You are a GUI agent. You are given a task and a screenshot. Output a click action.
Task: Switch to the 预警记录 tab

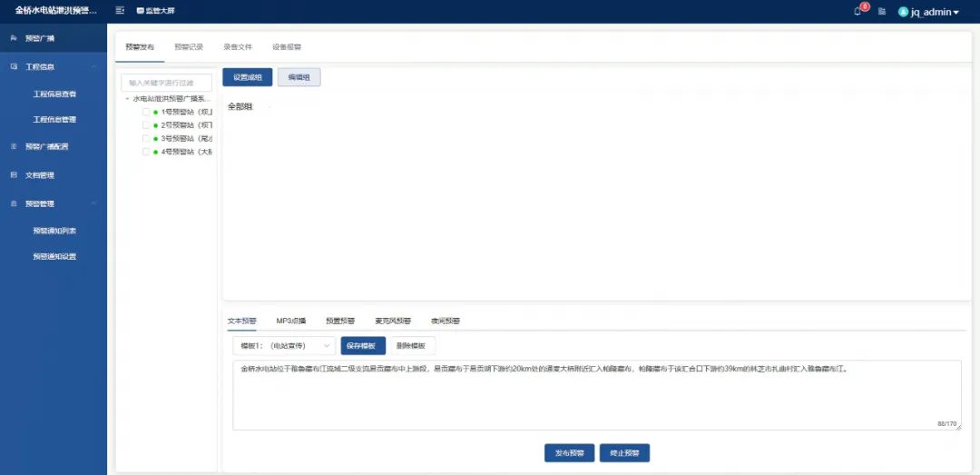tap(189, 46)
